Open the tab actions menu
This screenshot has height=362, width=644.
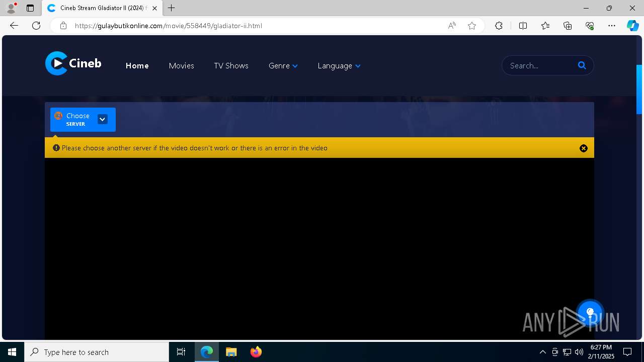click(30, 8)
